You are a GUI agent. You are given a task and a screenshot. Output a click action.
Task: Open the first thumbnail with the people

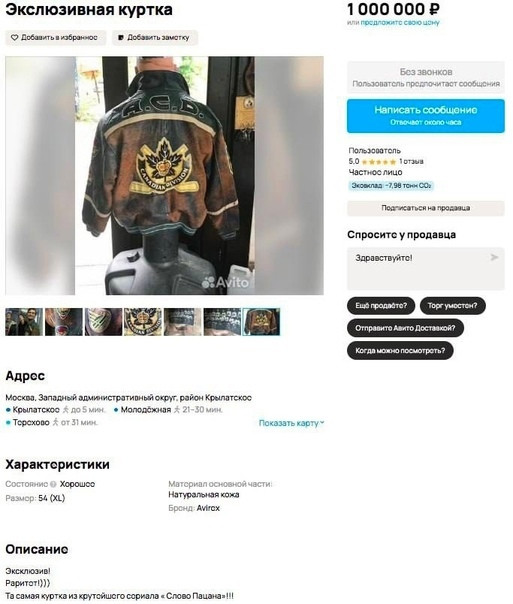coord(24,322)
